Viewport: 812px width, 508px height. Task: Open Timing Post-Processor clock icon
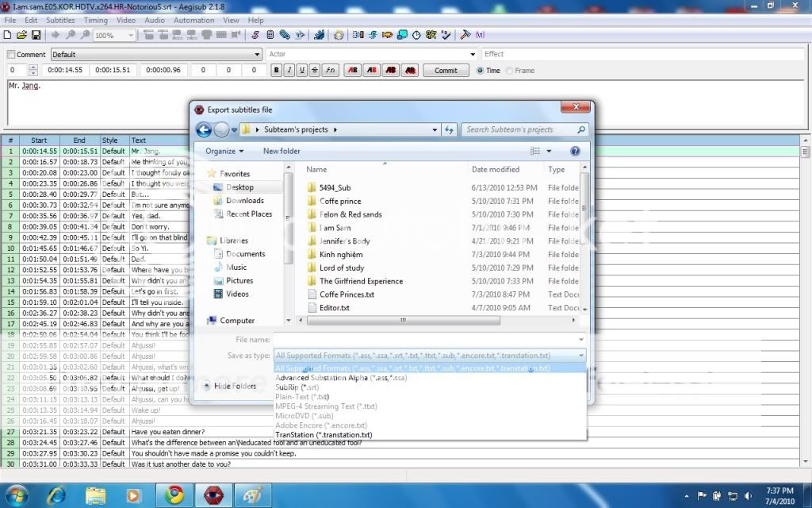pyautogui.click(x=416, y=35)
